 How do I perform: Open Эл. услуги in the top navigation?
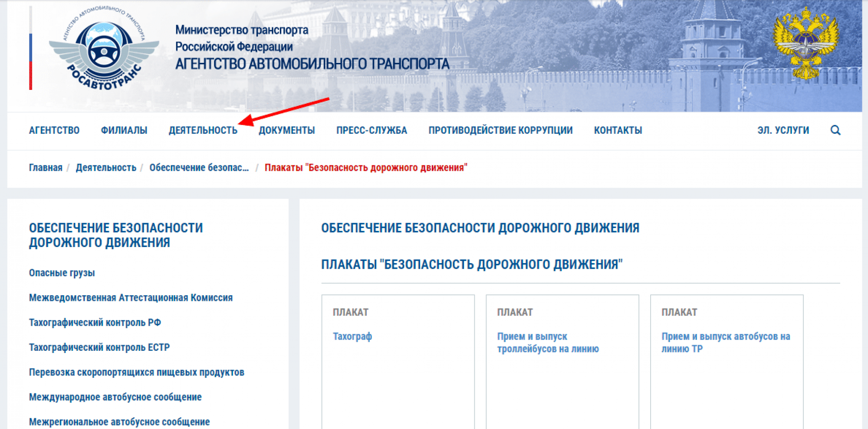point(783,130)
